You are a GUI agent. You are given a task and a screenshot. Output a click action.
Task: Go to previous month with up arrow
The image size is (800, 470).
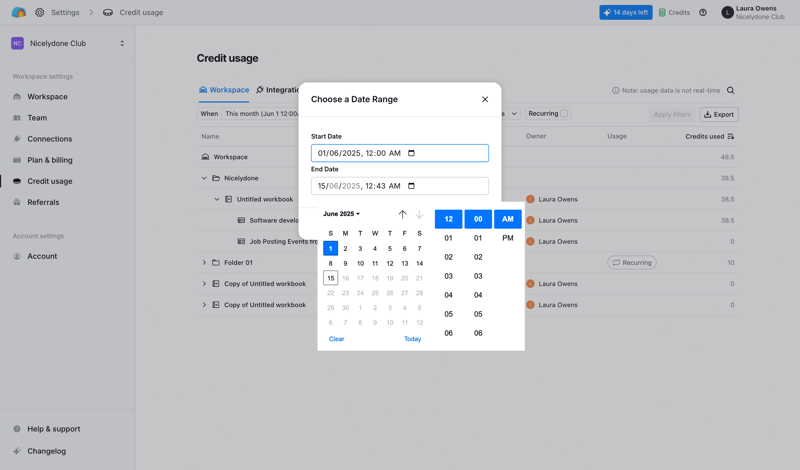[402, 214]
